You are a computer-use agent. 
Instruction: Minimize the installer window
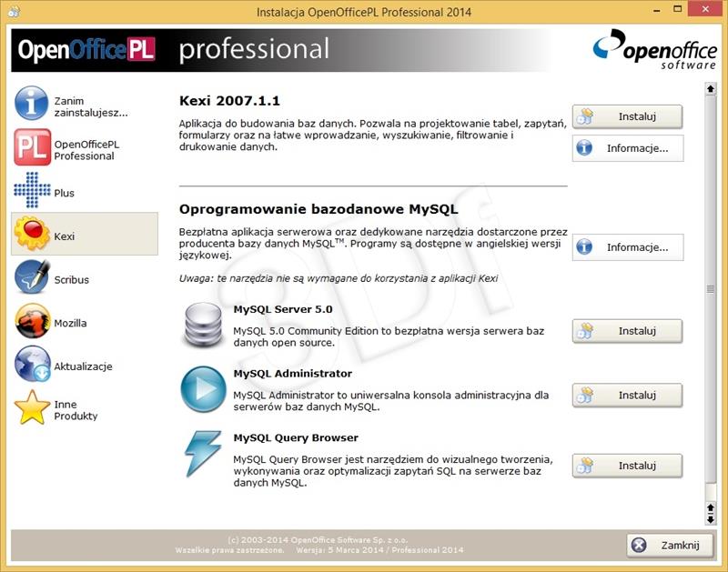tap(656, 10)
